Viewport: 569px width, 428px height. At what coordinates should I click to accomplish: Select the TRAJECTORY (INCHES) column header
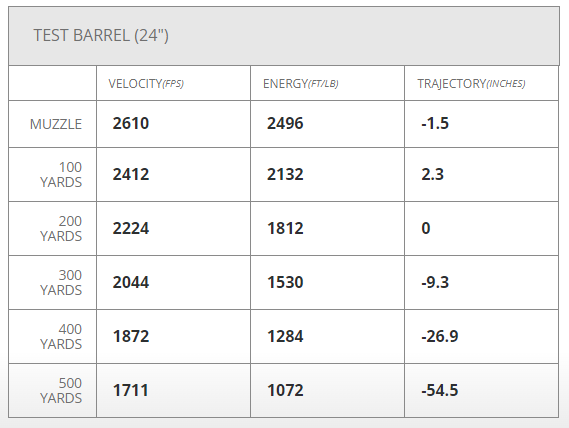click(x=471, y=84)
